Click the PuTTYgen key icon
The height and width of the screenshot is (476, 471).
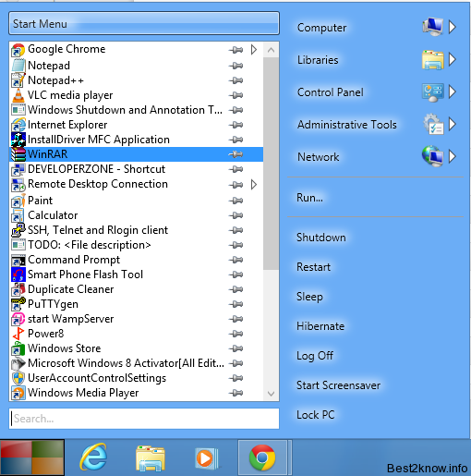click(18, 304)
